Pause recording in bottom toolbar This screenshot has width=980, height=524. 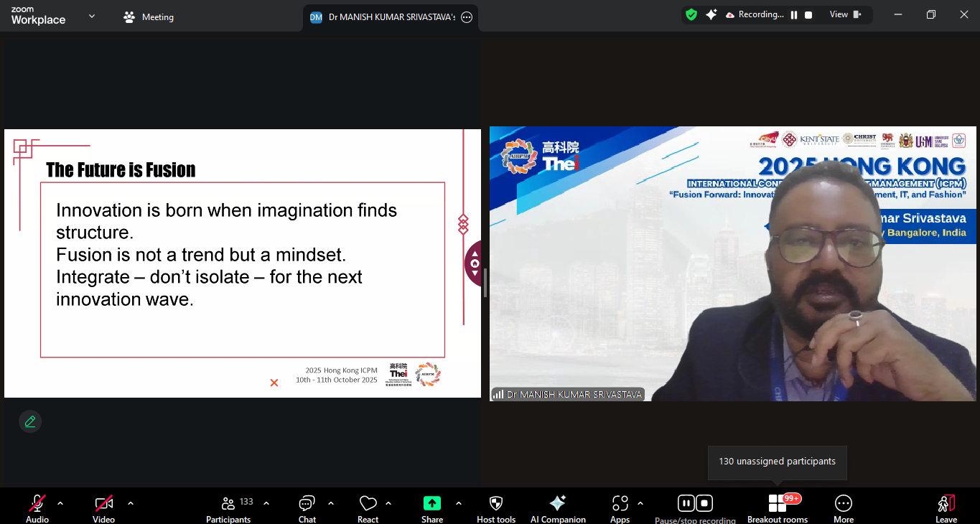[x=686, y=503]
